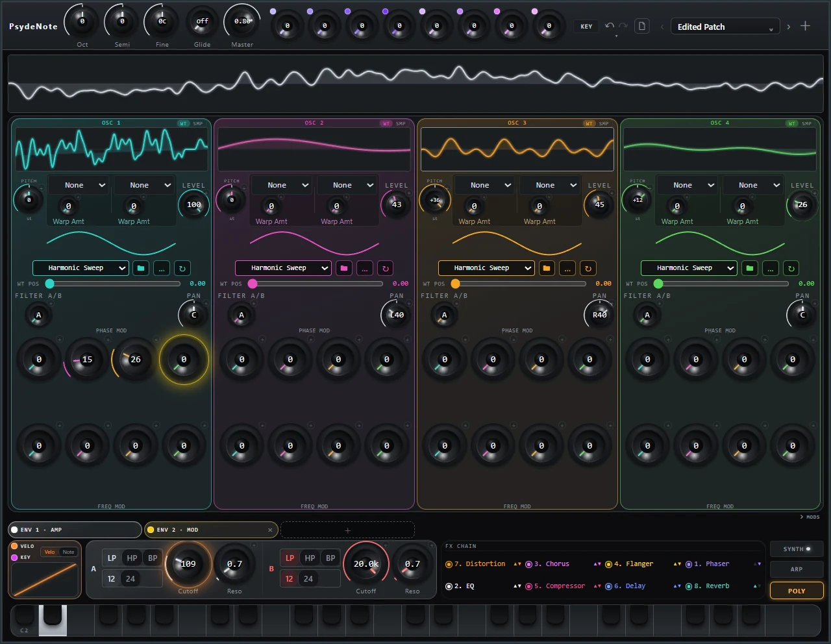Open the OSC 4 wavetable folder browser
This screenshot has width=831, height=644.
point(750,268)
